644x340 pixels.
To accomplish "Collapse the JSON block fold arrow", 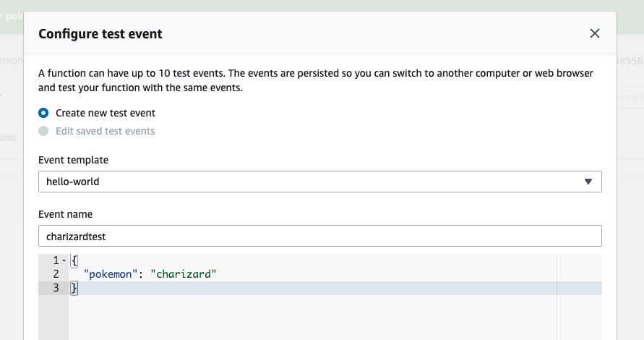I will (x=64, y=260).
